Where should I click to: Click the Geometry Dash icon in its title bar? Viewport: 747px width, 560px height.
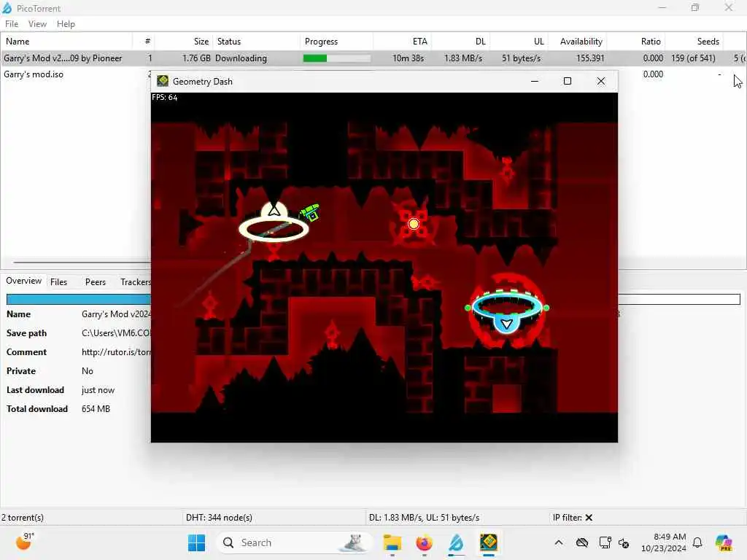point(163,81)
